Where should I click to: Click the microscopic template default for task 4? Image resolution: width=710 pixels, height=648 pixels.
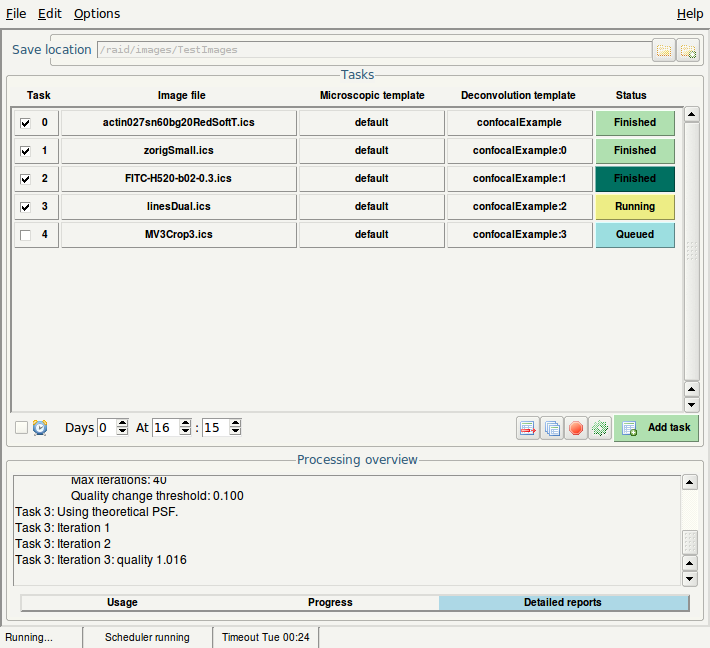(x=372, y=235)
